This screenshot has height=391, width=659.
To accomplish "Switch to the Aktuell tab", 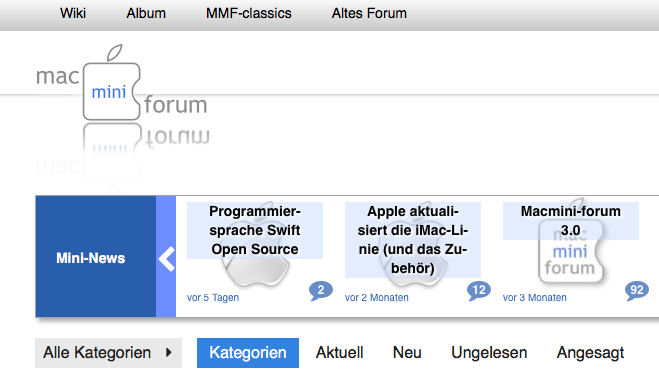I will click(340, 353).
